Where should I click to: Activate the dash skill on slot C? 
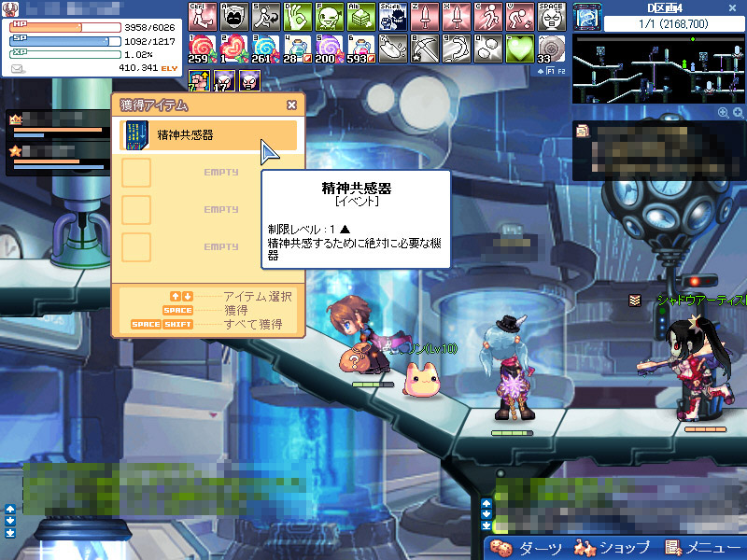[x=488, y=17]
